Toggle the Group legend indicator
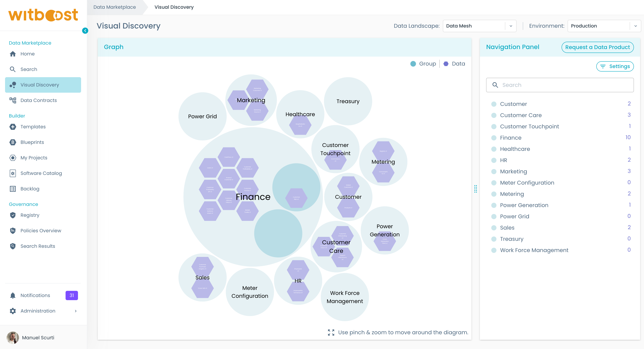The height and width of the screenshot is (349, 644). 413,64
